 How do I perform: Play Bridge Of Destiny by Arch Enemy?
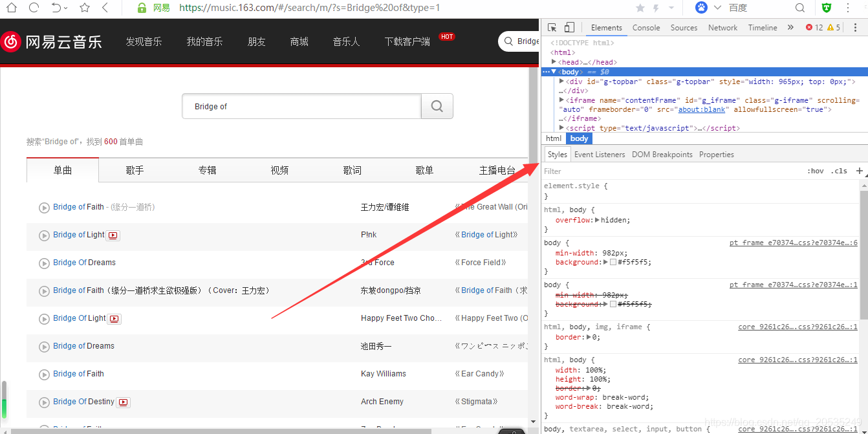44,402
